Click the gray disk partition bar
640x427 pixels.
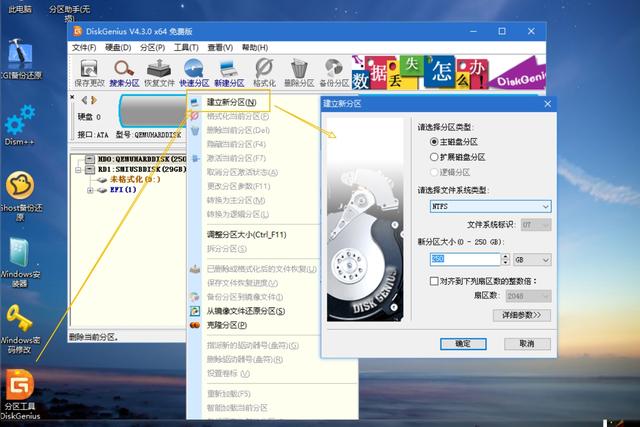click(153, 111)
